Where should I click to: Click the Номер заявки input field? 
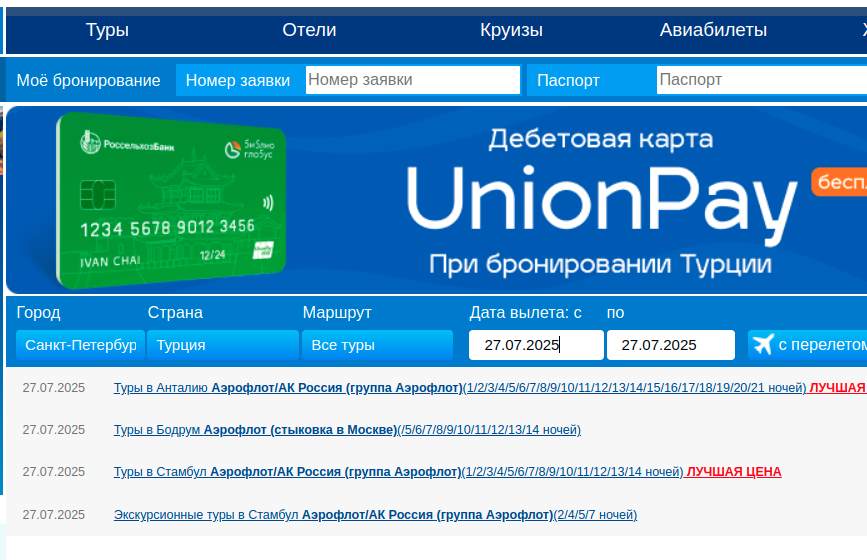412,80
